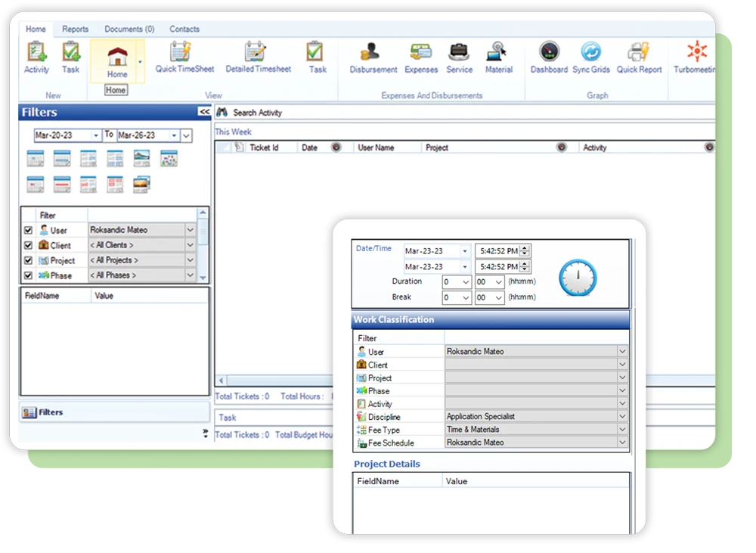Click the Material icon
The image size is (756, 553).
pyautogui.click(x=497, y=51)
